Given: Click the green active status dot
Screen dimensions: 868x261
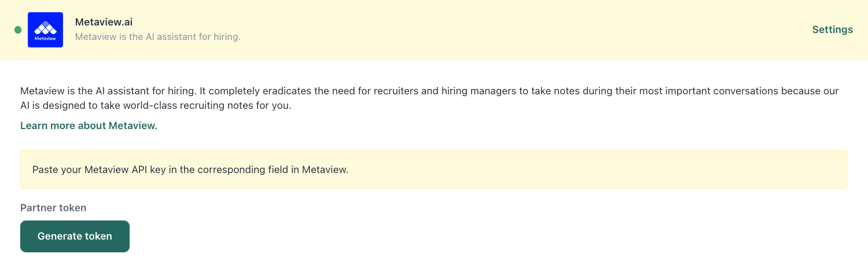Looking at the screenshot, I should pos(18,30).
